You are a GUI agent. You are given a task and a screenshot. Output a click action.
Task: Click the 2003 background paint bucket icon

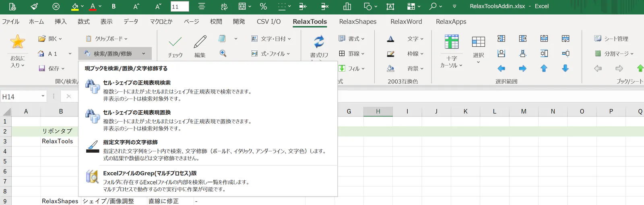click(390, 68)
